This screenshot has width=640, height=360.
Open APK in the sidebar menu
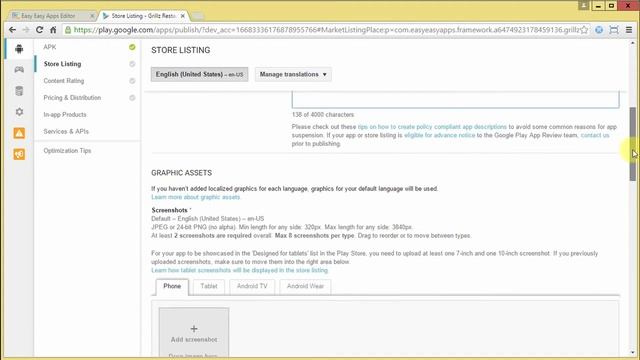coord(50,47)
